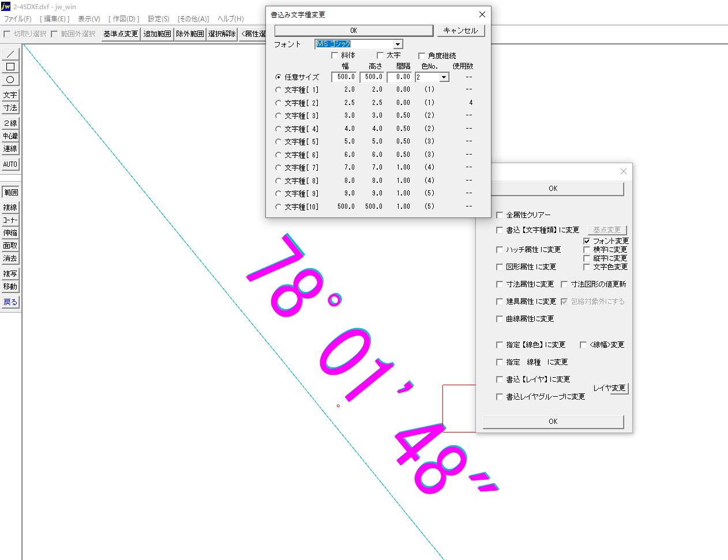Select the 複写 copy tool

pos(10,274)
